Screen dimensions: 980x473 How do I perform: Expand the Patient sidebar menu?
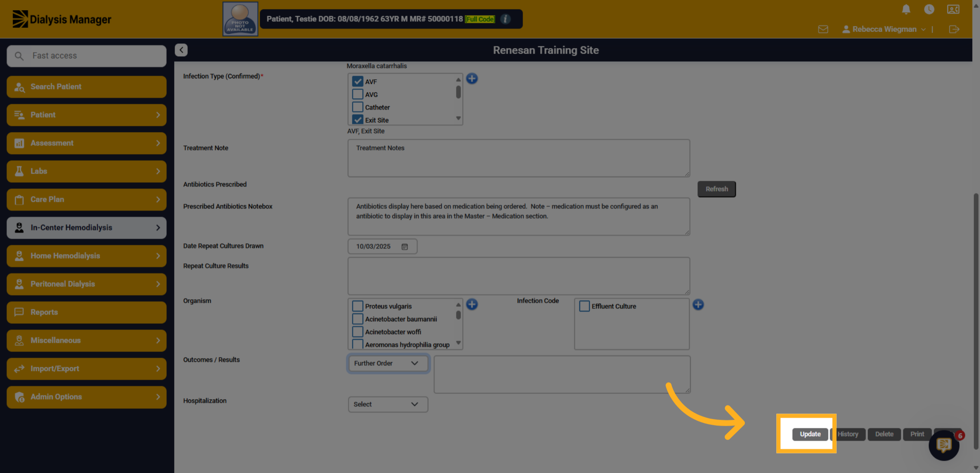click(x=87, y=115)
